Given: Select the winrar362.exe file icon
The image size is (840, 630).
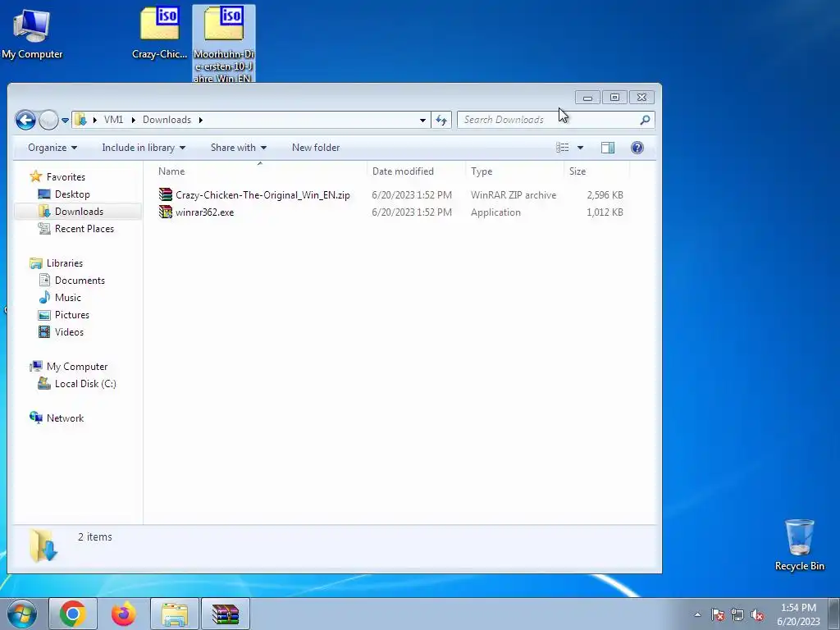Looking at the screenshot, I should (x=166, y=212).
